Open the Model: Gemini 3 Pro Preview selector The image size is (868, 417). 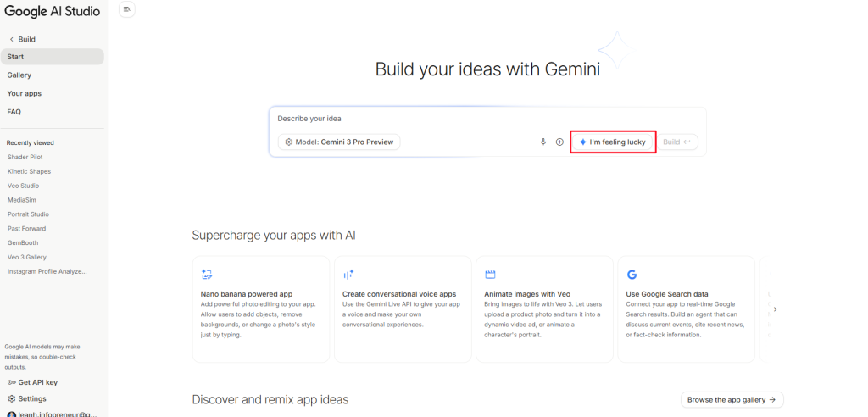[x=339, y=142]
